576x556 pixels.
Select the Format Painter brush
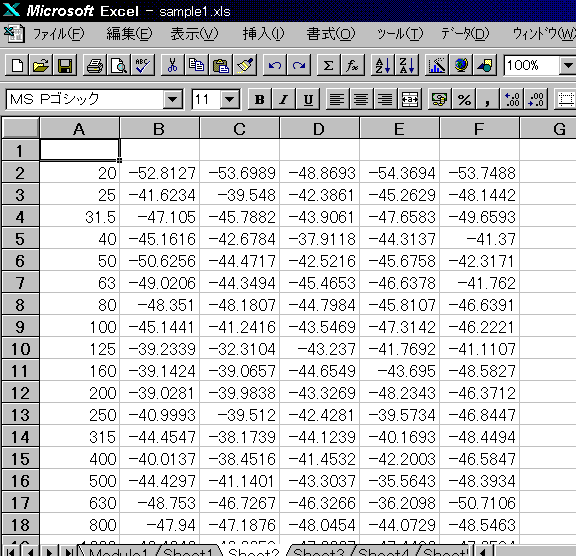(245, 66)
